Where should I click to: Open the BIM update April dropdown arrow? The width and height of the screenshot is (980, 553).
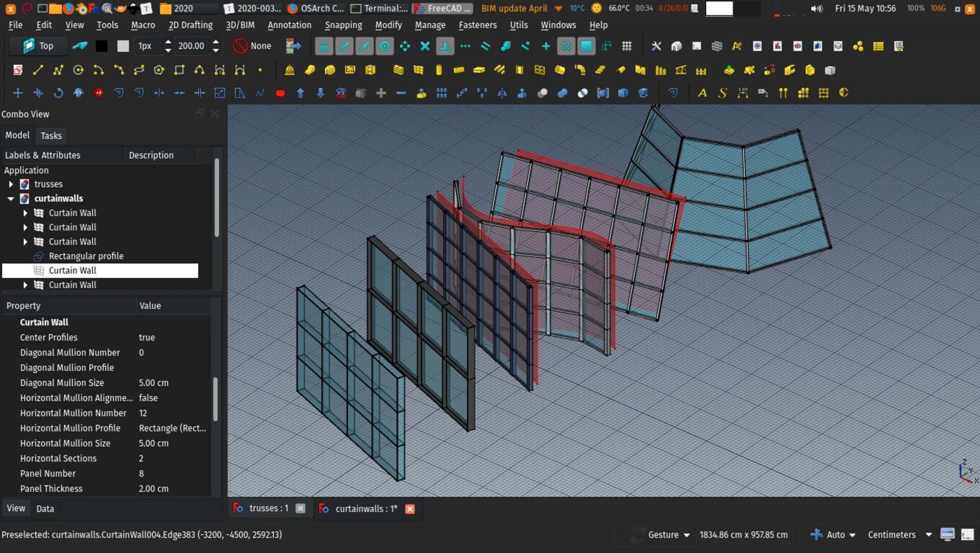[x=558, y=9]
